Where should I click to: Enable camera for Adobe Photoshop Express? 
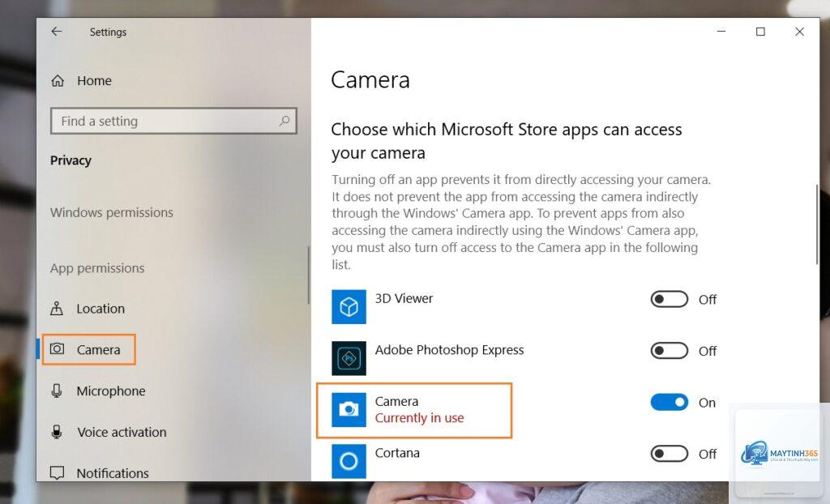coord(669,351)
